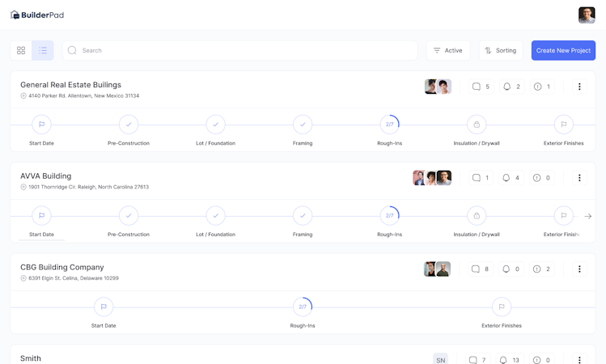Select Lot / Foundation stage in General Real Estate

pos(216,125)
